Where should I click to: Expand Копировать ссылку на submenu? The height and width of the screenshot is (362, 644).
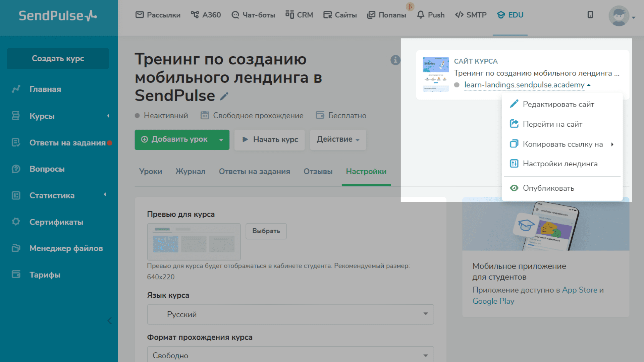point(562,144)
